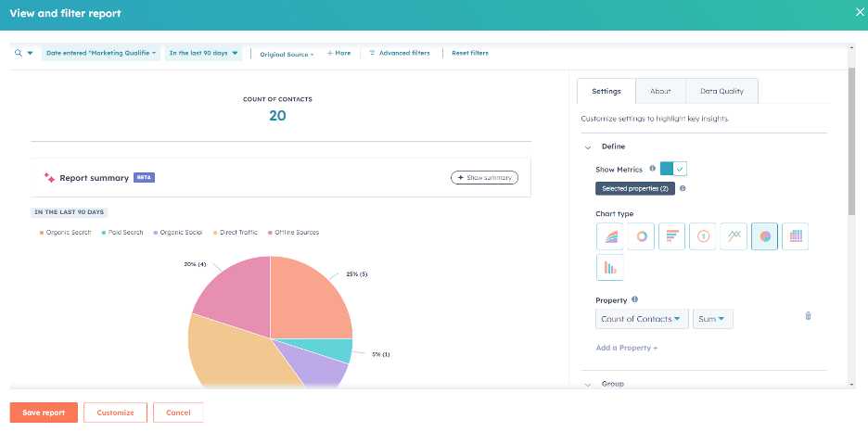Toggle the Show Metrics switch
This screenshot has width=868, height=432.
[673, 169]
